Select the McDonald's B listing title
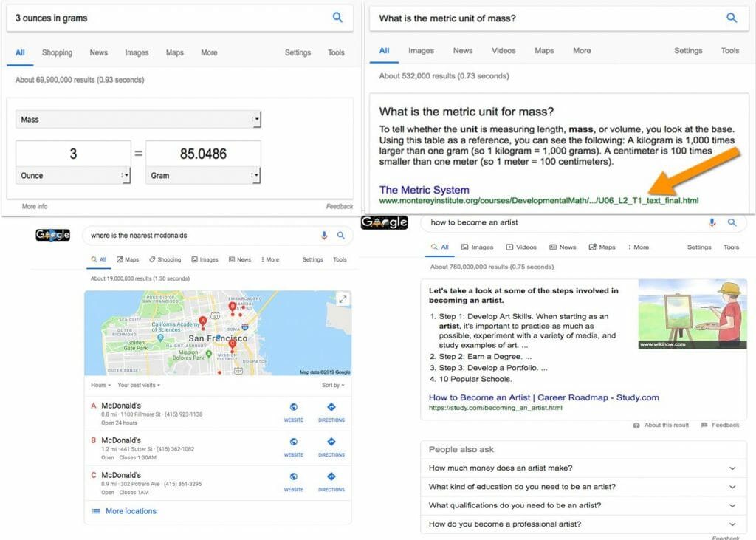 [121, 440]
